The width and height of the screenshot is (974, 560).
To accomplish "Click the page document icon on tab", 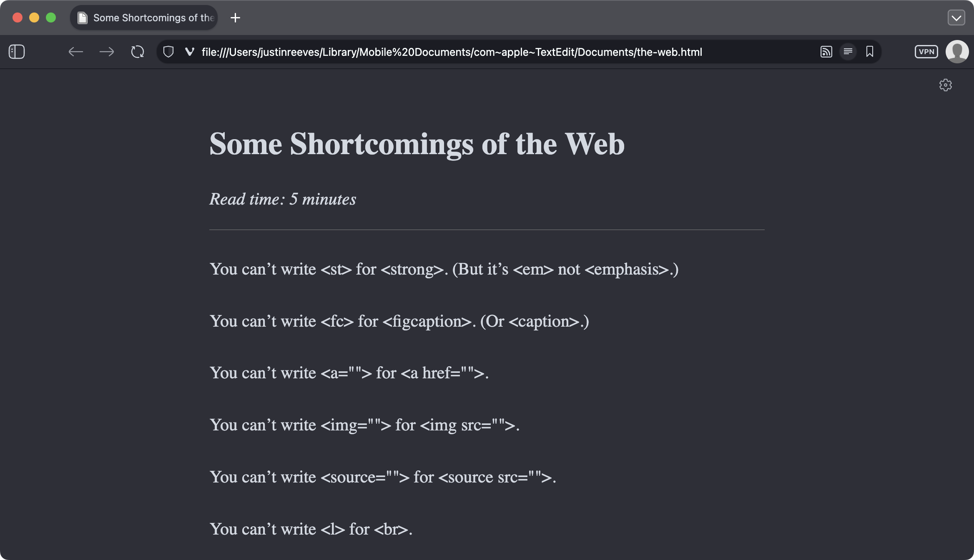I will coord(83,18).
